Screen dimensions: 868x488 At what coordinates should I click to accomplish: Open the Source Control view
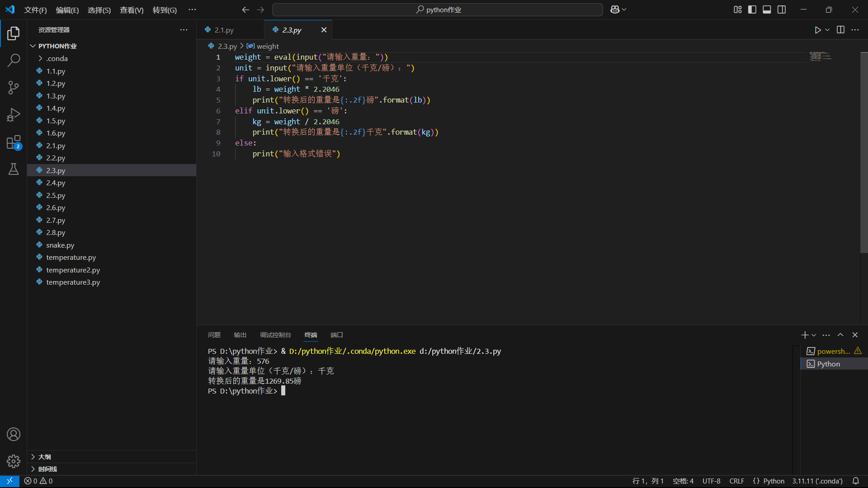[x=14, y=88]
